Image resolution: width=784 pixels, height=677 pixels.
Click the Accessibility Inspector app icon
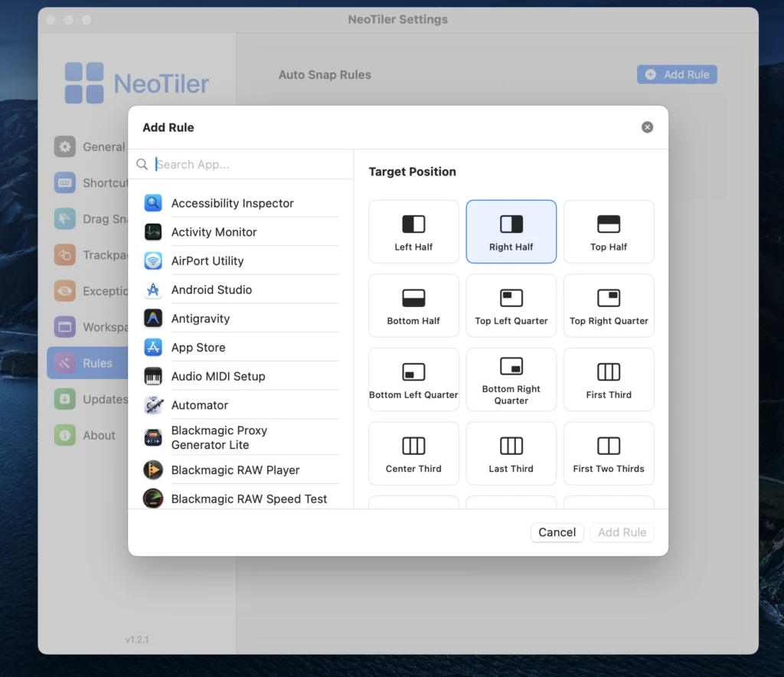coord(153,203)
